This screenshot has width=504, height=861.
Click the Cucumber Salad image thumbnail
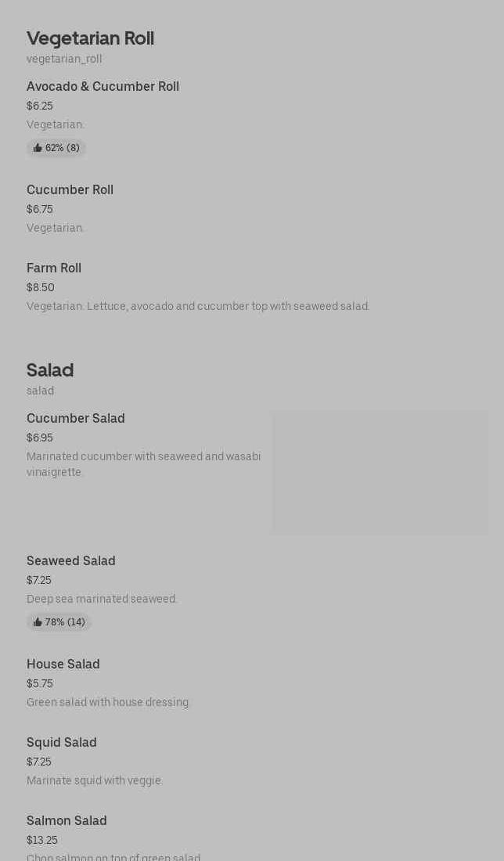coord(380,473)
